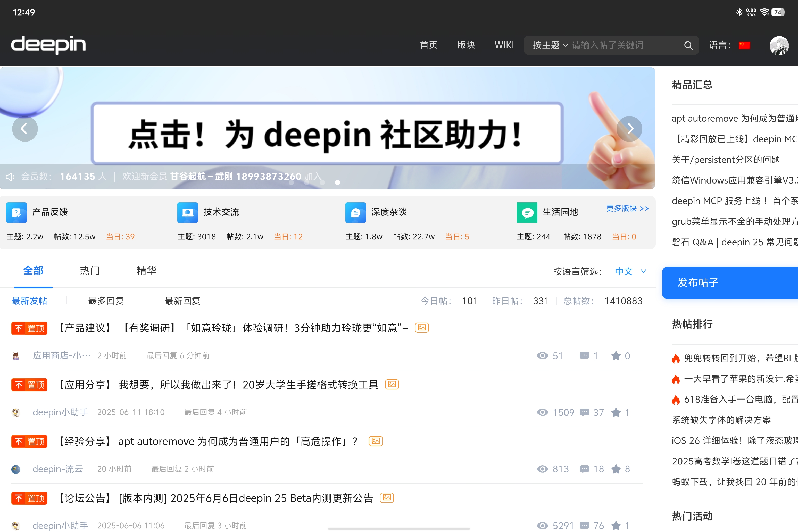The width and height of the screenshot is (798, 532).
Task: Open WIKI in navigation bar
Action: coord(504,45)
